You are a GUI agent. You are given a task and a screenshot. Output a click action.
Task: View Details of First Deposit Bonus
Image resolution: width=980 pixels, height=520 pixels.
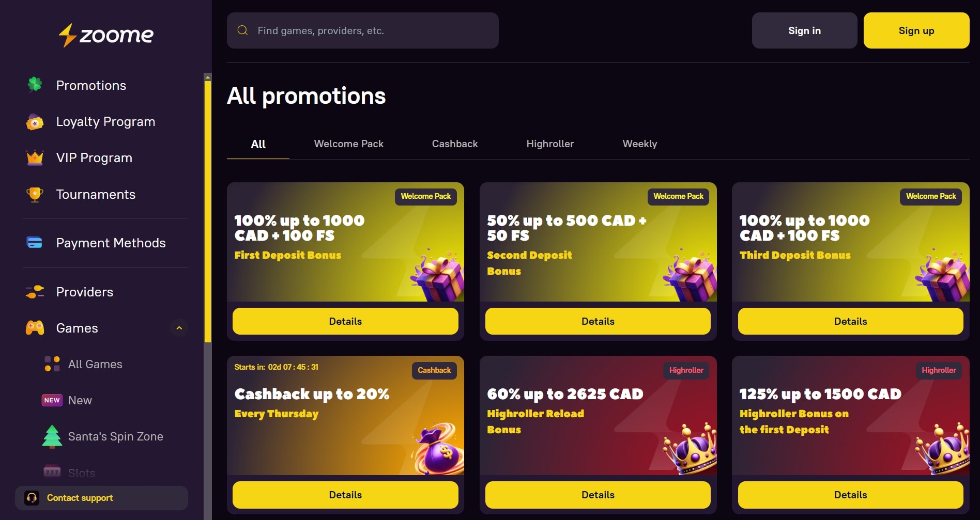pyautogui.click(x=345, y=321)
